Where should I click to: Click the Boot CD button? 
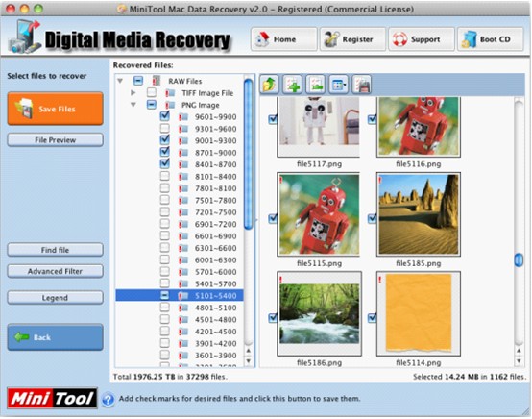click(491, 39)
